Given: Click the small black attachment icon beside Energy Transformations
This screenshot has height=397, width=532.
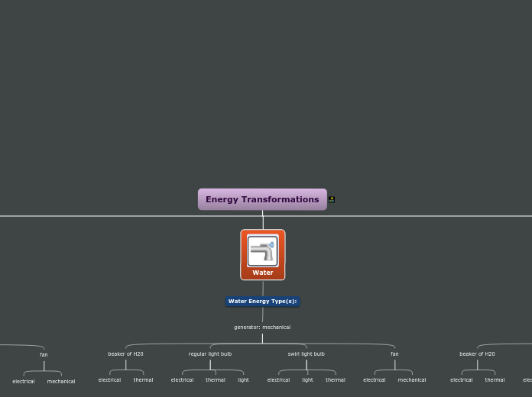Looking at the screenshot, I should click(x=332, y=199).
